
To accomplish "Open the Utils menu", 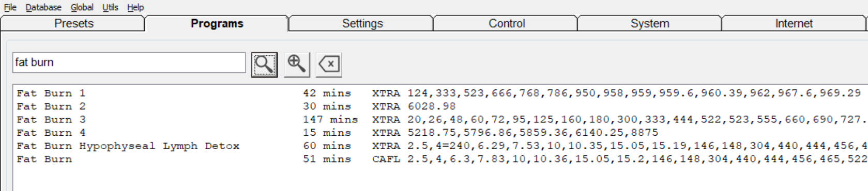I will [110, 7].
